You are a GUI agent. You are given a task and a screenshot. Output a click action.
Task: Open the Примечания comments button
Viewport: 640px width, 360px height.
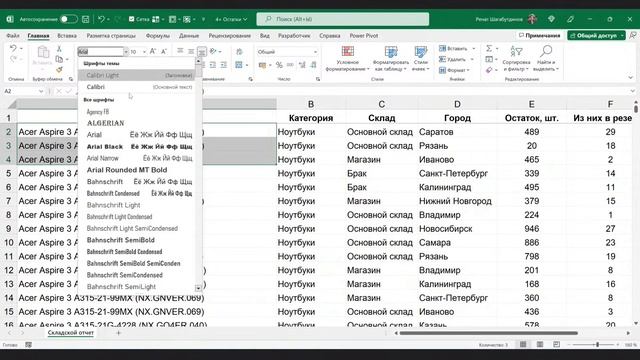pos(539,36)
